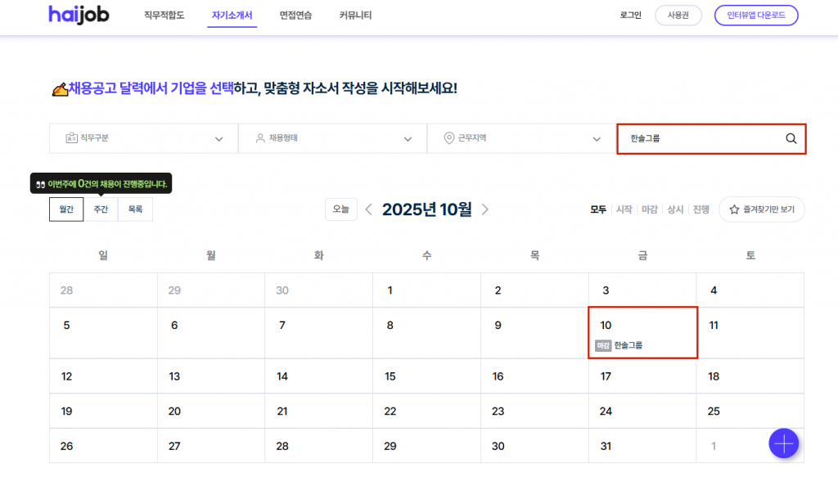Show favorites only with star button
The height and width of the screenshot is (504, 838).
761,209
